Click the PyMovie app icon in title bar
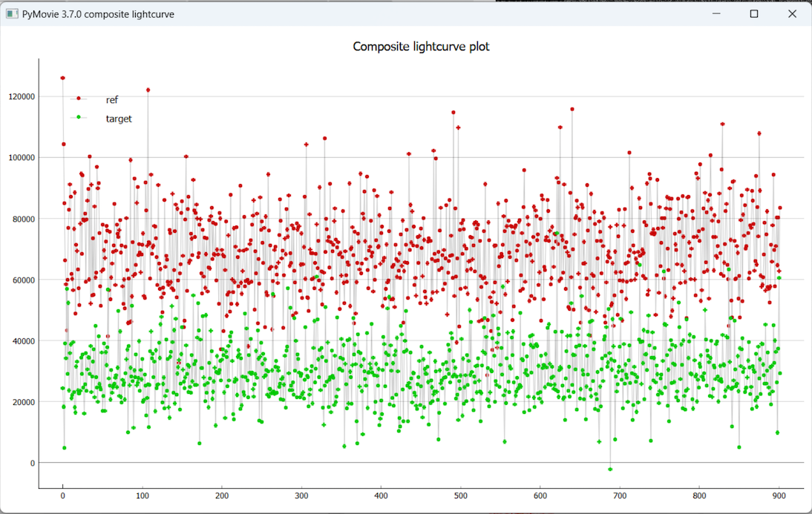Image resolution: width=812 pixels, height=514 pixels. [12, 13]
